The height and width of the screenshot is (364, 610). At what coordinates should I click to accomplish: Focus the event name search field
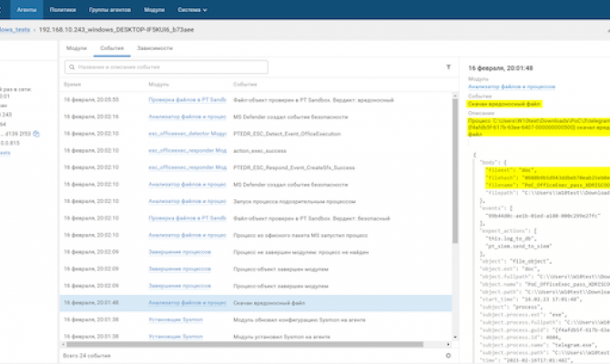point(166,67)
